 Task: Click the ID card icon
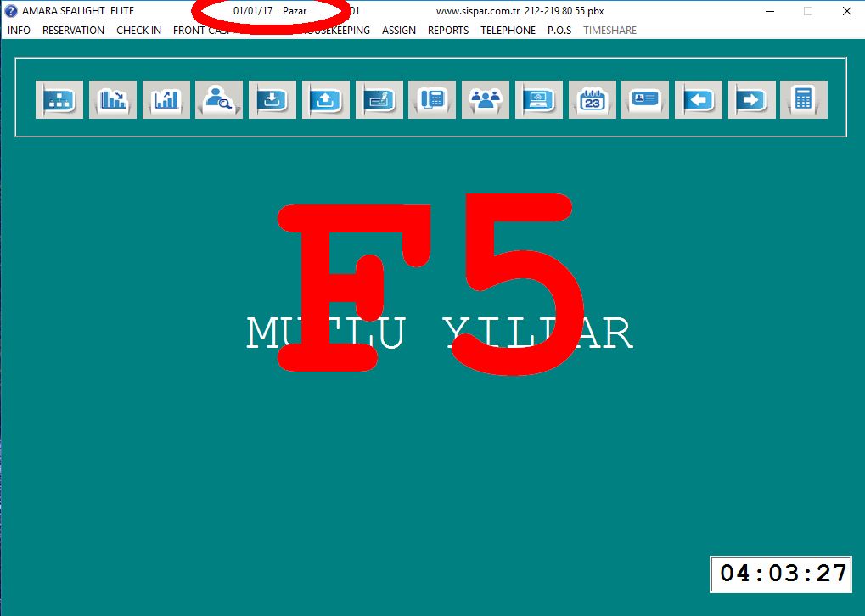point(645,99)
